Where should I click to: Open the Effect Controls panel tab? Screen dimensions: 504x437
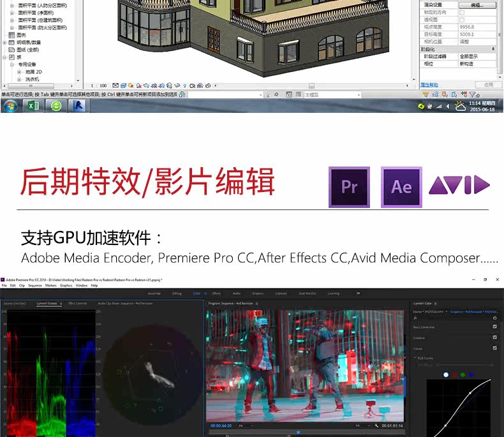click(77, 303)
